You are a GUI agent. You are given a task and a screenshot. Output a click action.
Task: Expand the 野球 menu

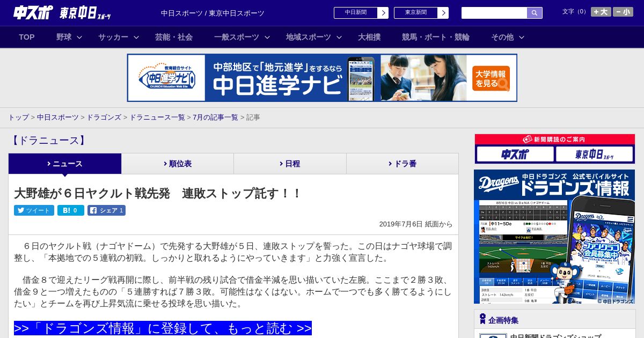(x=69, y=37)
